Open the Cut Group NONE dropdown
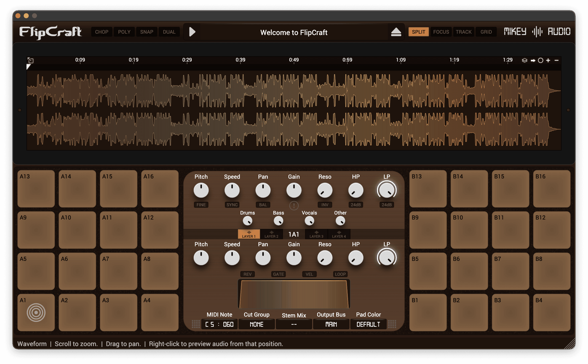The image size is (588, 364). [x=256, y=324]
